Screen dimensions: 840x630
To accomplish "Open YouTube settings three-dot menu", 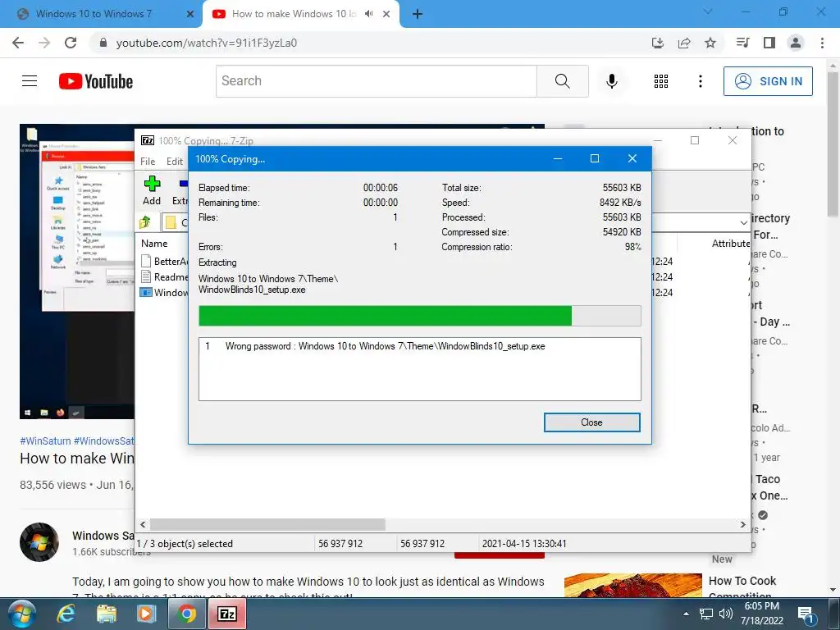I will 701,81.
